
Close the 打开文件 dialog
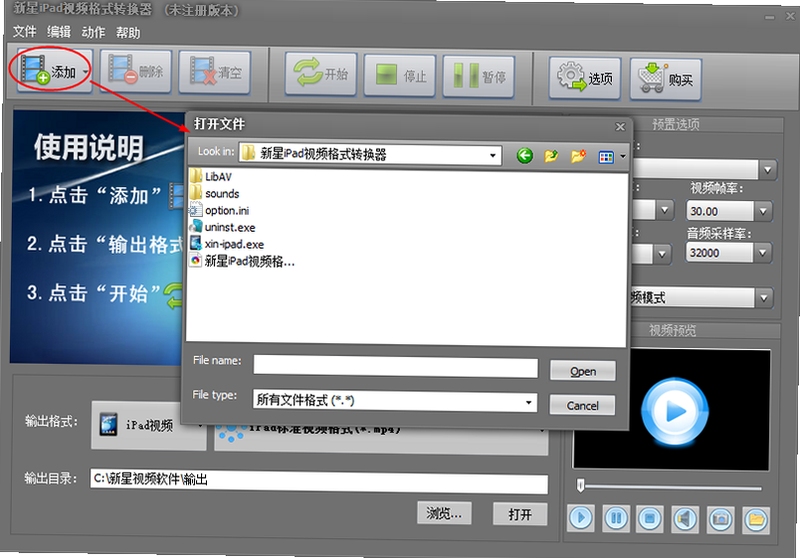coord(620,126)
